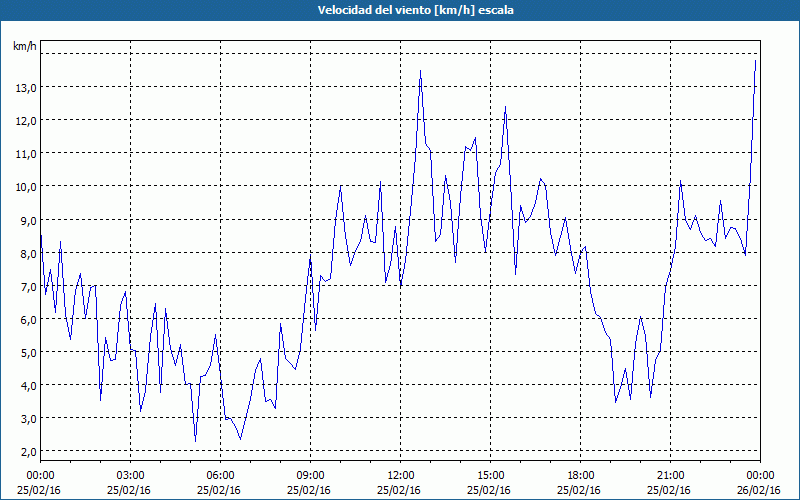The image size is (800, 500).
Task: Click the 26/02/16 date label
Action: coord(759,490)
